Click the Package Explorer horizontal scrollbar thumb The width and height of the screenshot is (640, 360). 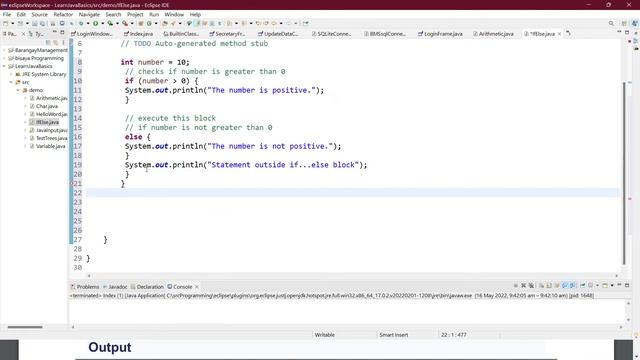tap(25, 327)
